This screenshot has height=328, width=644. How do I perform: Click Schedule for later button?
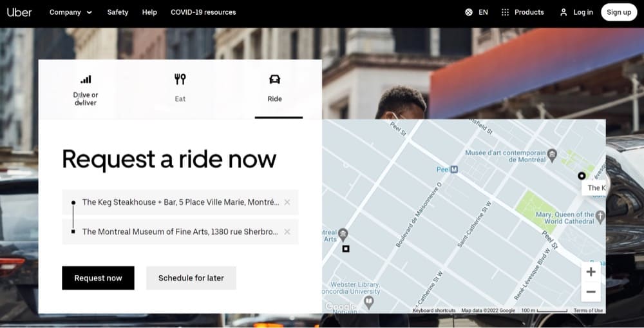click(x=191, y=278)
